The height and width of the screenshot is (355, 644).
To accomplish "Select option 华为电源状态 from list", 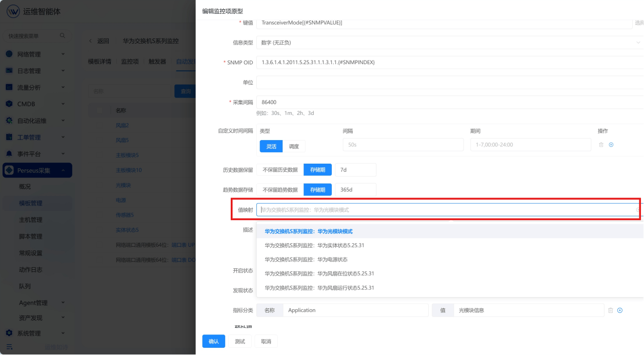I will [450, 260].
